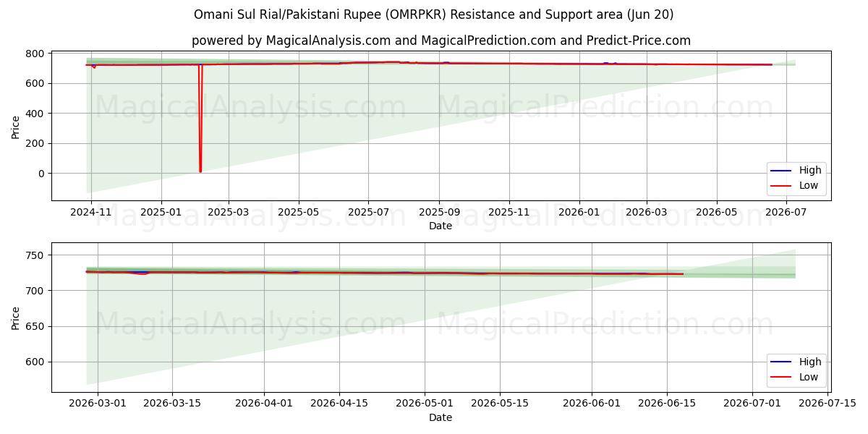Click the '2026-03-15' x-axis tick label
Screen dimensions: 868x434
pyautogui.click(x=172, y=404)
